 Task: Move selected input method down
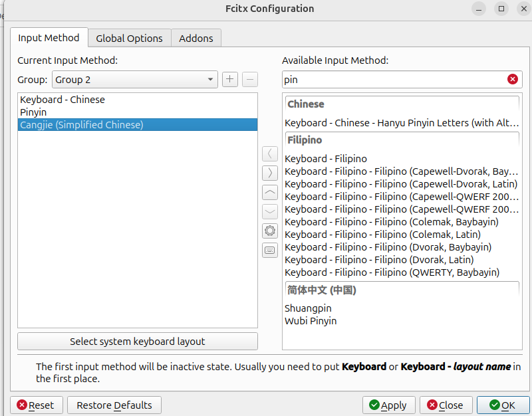tap(270, 211)
